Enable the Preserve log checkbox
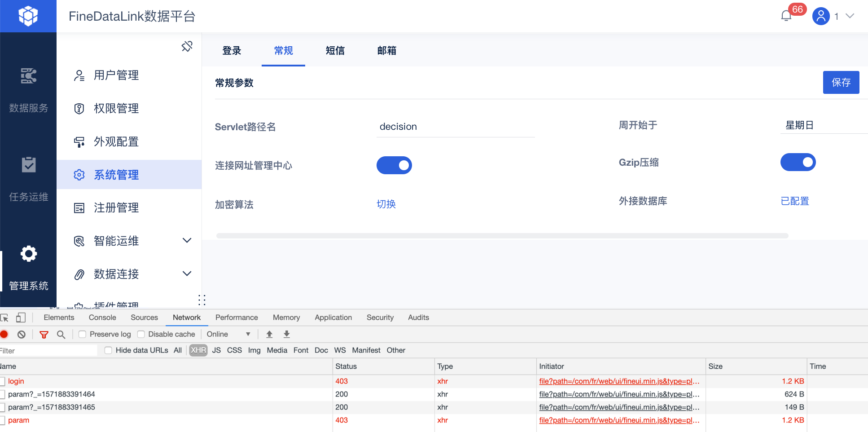This screenshot has height=432, width=868. coord(83,334)
